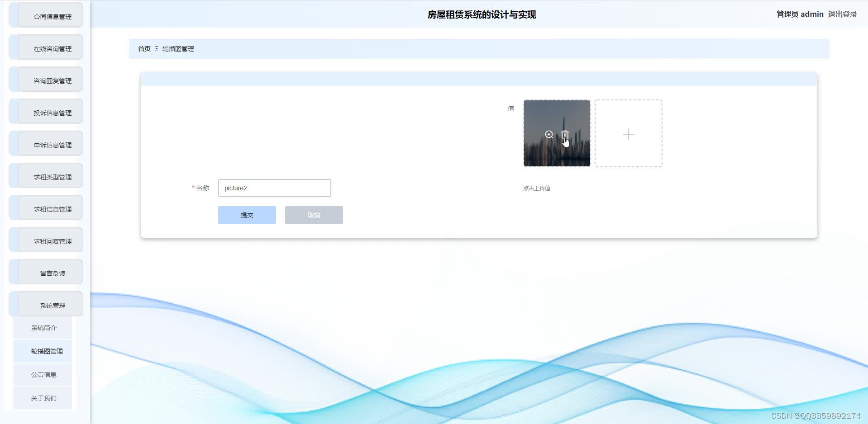Click the 取消 cancel button

pos(314,215)
